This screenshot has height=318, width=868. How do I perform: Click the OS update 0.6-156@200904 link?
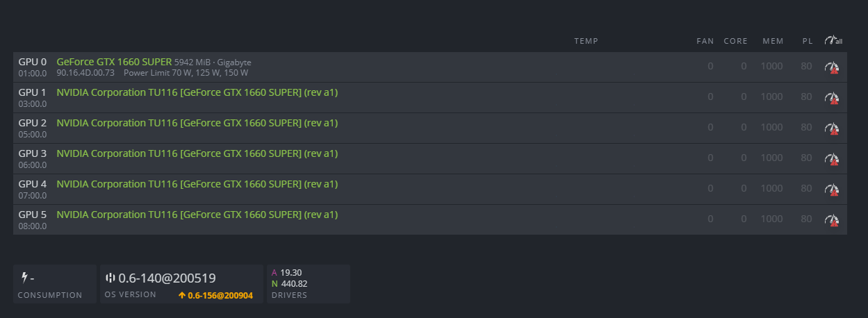click(x=215, y=295)
